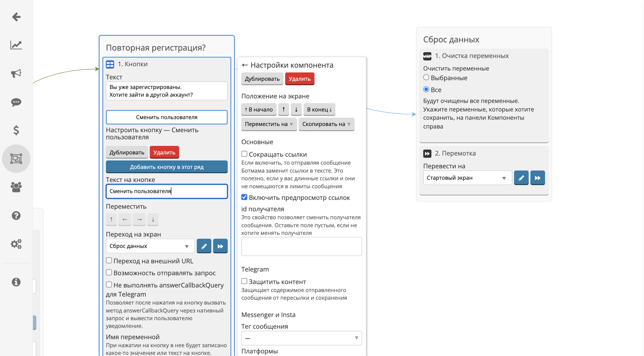Edit Сброс данных screen with pencil button

click(x=204, y=246)
